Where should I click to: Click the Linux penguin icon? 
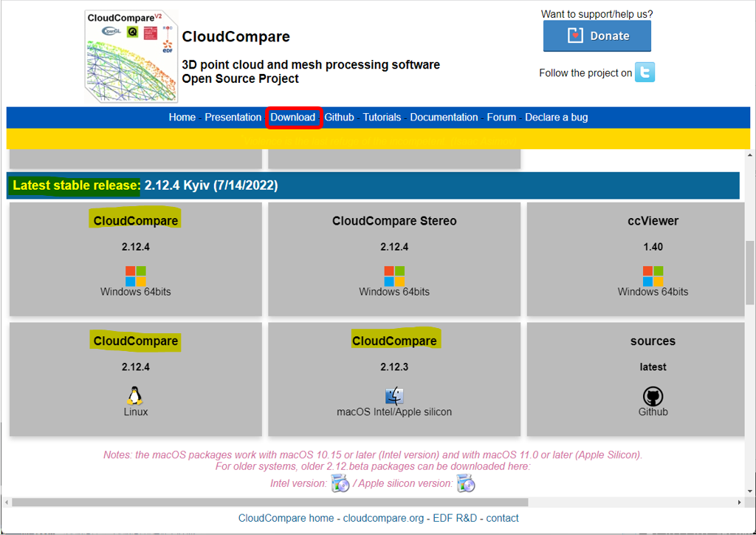tap(135, 396)
